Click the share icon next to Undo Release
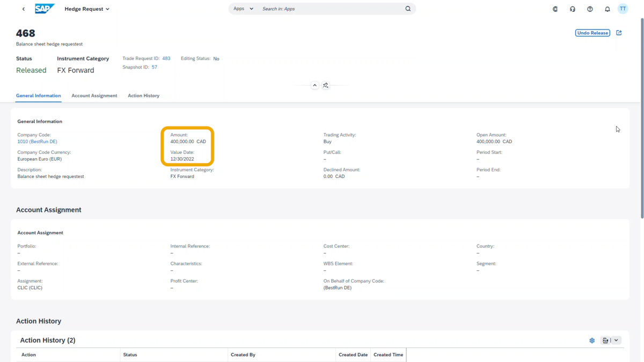 619,33
